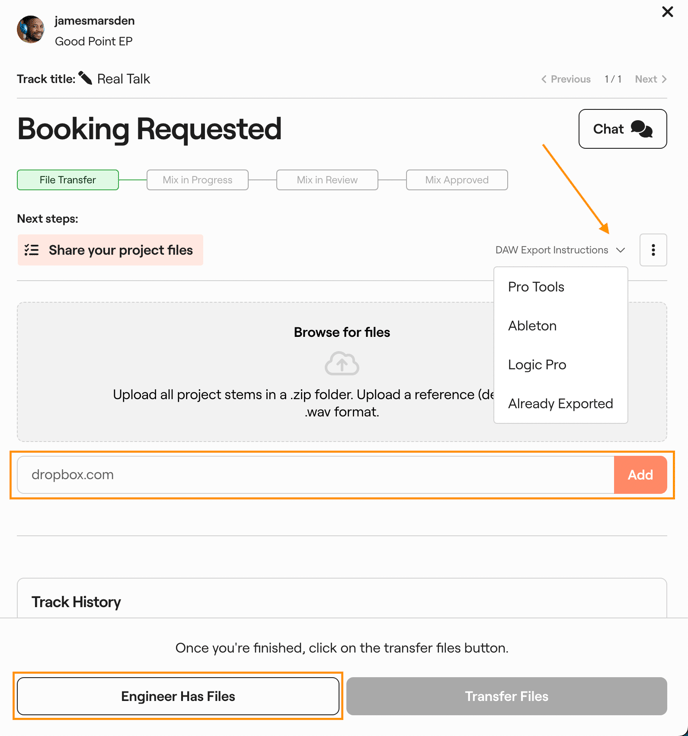Close the booking dialog with the X
688x736 pixels.
[x=667, y=12]
